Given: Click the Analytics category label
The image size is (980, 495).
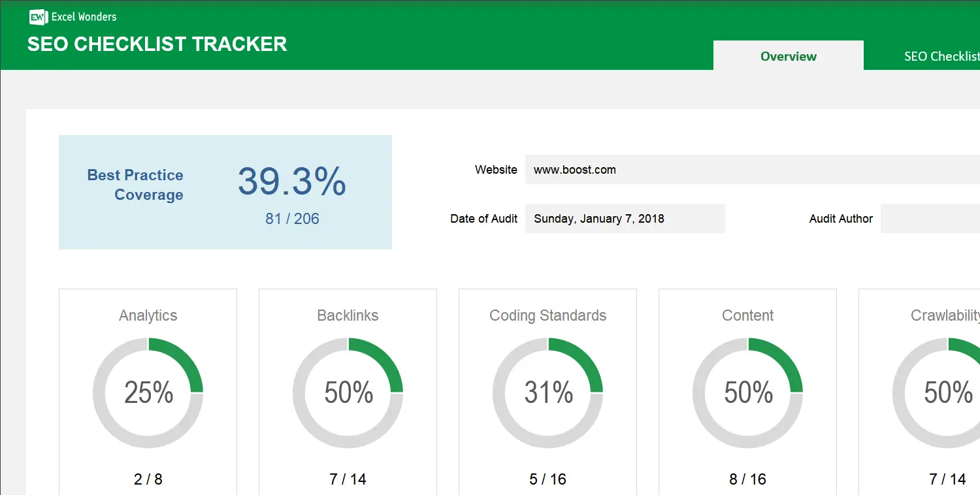Looking at the screenshot, I should 148,315.
